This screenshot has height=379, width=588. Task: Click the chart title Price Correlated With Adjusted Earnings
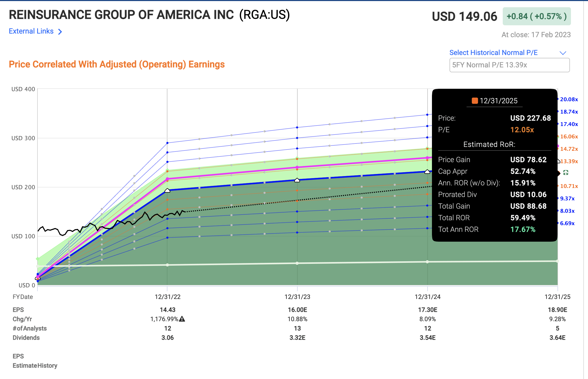117,65
